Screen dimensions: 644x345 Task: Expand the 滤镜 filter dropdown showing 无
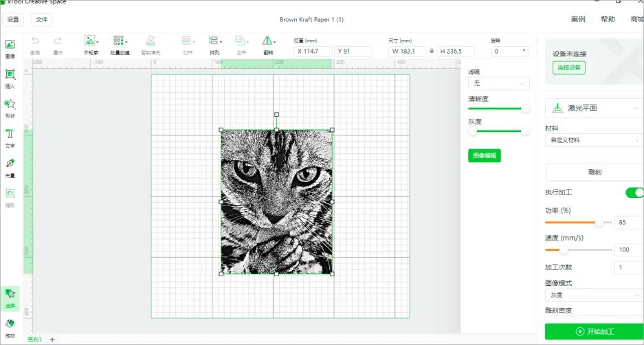point(498,83)
